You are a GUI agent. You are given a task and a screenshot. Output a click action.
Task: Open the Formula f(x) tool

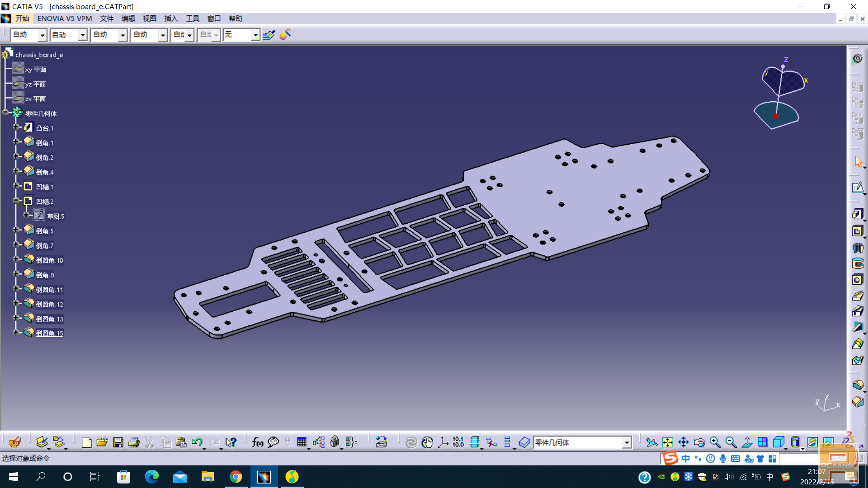coord(257,442)
